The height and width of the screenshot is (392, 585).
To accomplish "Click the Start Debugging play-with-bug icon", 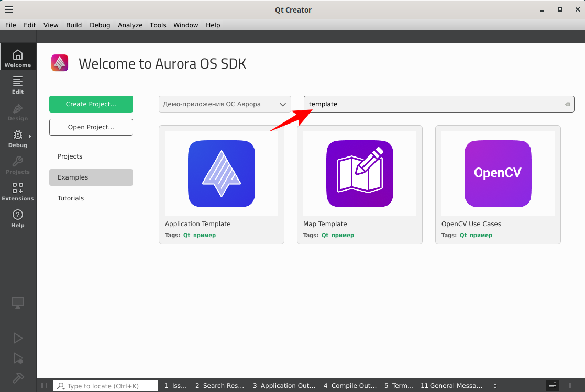I will click(x=17, y=358).
